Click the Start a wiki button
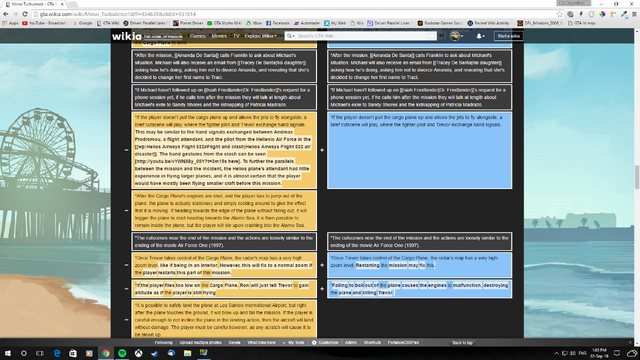The height and width of the screenshot is (360, 640). click(x=509, y=36)
